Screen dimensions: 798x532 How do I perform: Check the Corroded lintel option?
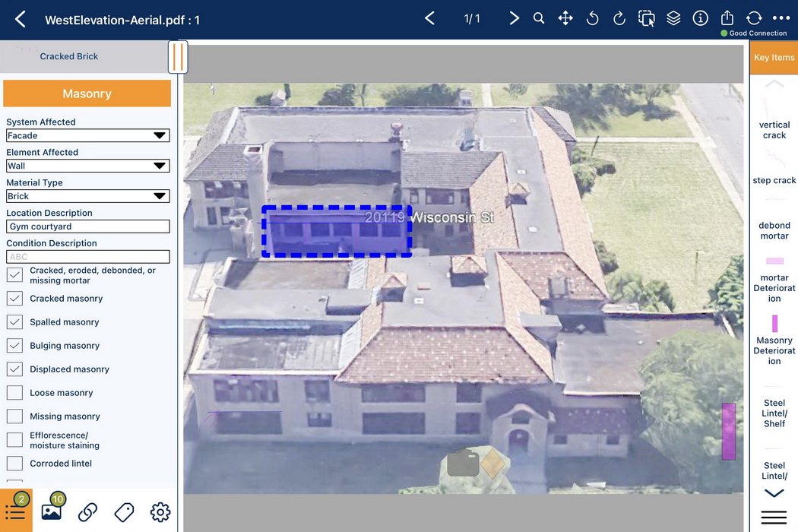tap(14, 463)
